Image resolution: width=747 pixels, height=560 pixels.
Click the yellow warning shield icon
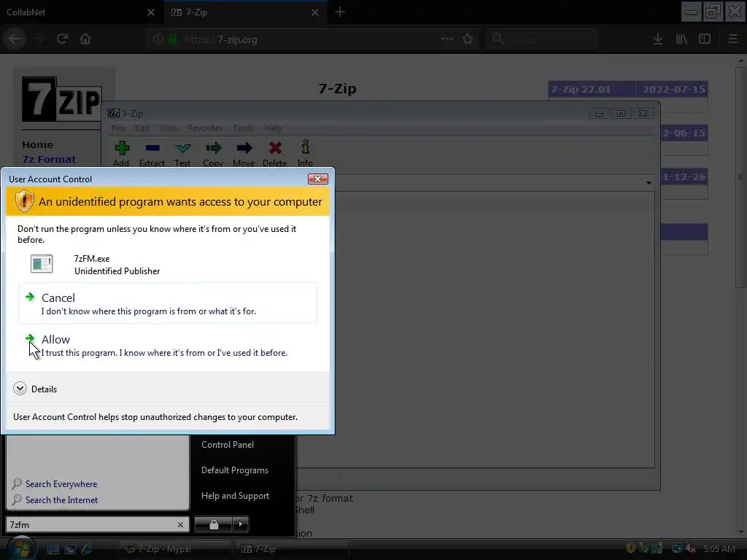tap(24, 201)
